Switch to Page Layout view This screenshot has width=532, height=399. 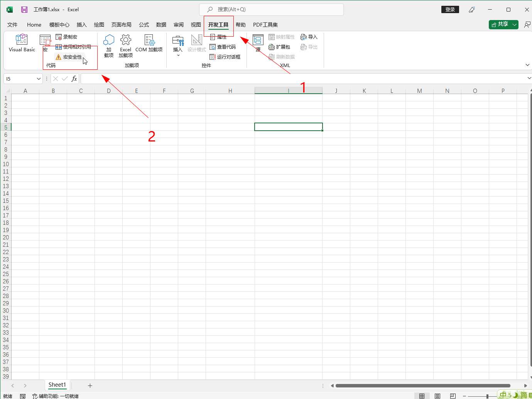point(437,396)
